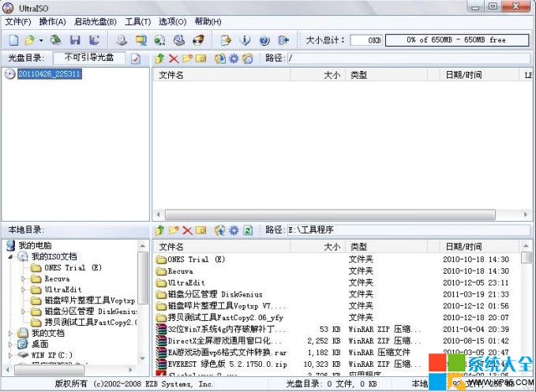Open the 启动光盘(B) menu
This screenshot has height=392, width=536.
tap(95, 21)
